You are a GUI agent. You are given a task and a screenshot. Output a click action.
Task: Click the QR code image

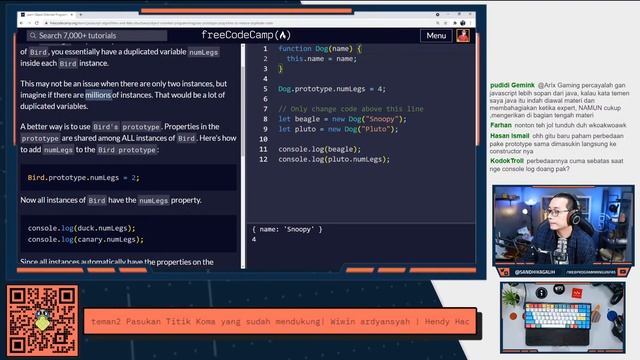pyautogui.click(x=42, y=321)
